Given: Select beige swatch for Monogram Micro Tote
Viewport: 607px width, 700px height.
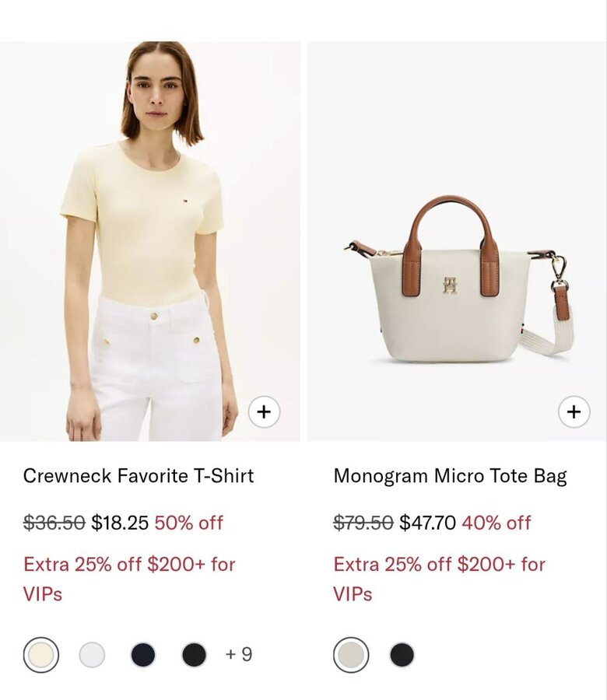Looking at the screenshot, I should [351, 655].
